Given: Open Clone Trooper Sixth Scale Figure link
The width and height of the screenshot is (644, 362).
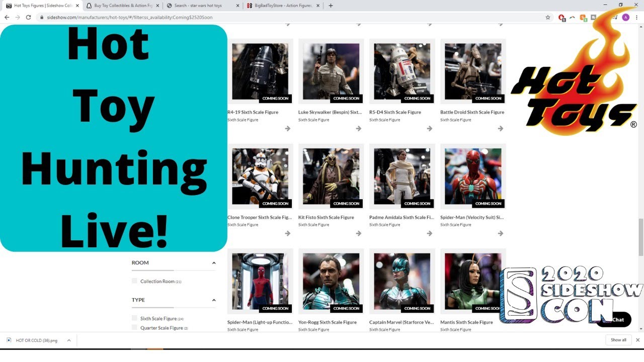Looking at the screenshot, I should point(259,217).
